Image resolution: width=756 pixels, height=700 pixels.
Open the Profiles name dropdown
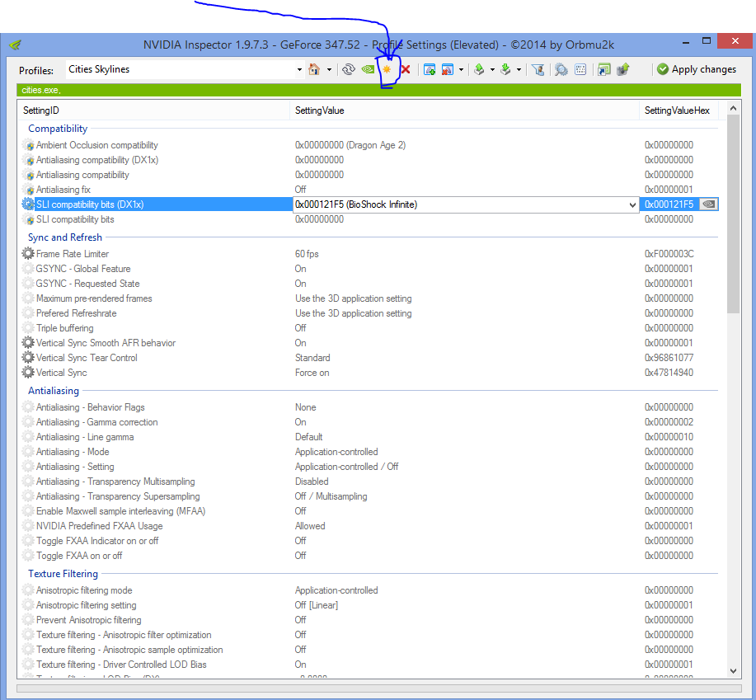[299, 70]
